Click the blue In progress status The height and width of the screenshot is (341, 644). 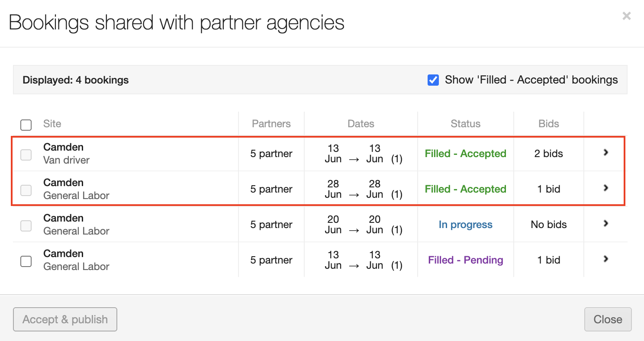click(465, 225)
